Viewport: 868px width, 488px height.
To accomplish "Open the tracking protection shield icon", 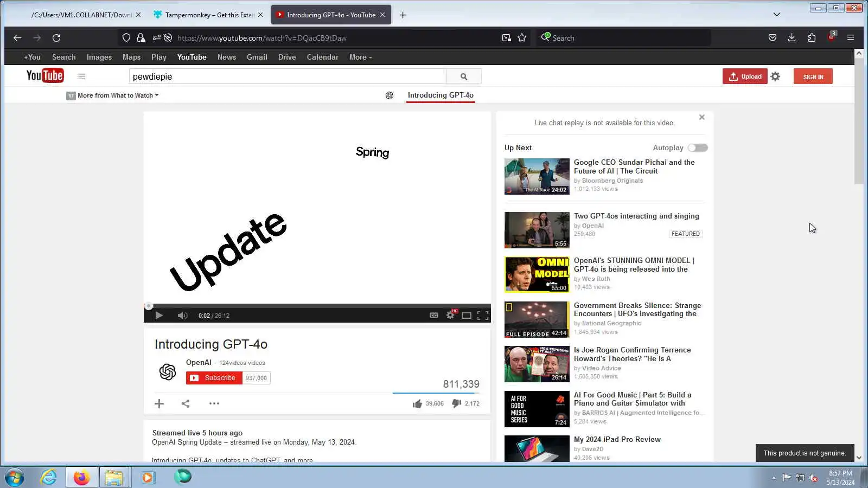I will [x=126, y=38].
